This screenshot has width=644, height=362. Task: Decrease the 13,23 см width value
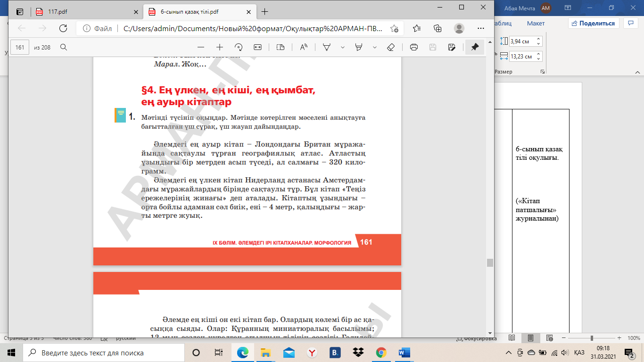539,59
